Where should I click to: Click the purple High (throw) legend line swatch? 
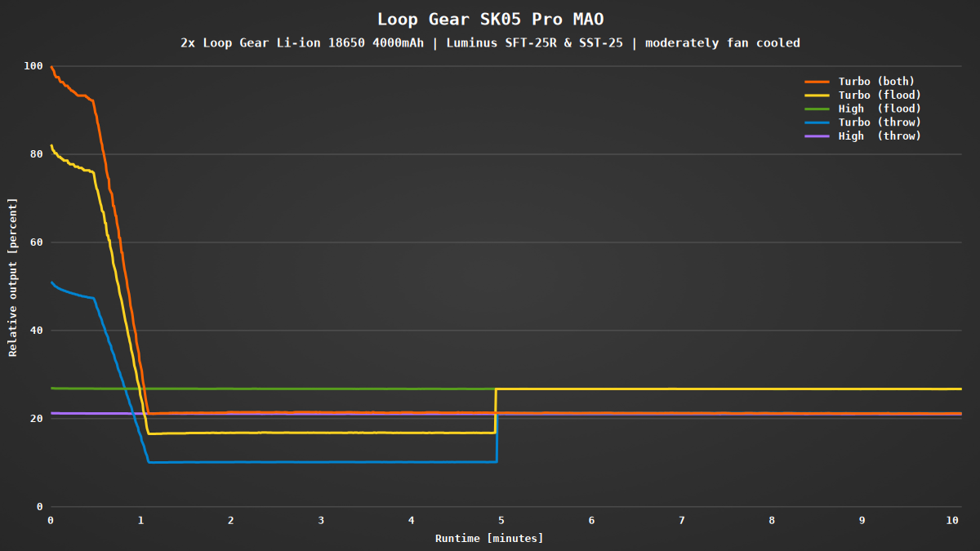pos(817,136)
